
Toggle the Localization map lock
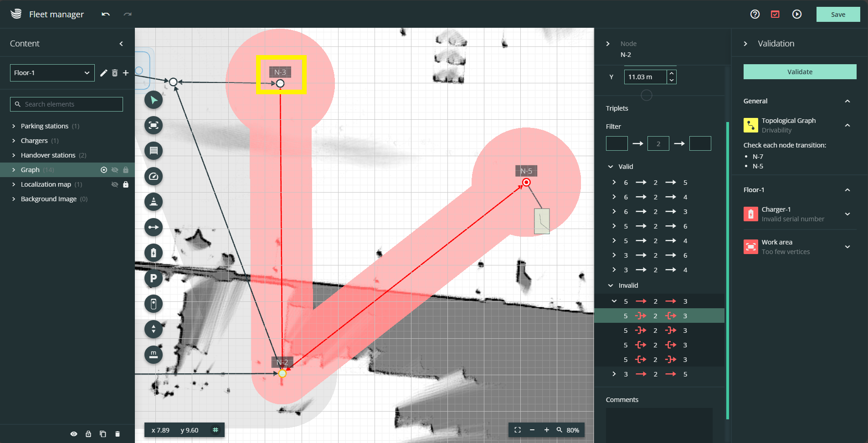pyautogui.click(x=126, y=184)
